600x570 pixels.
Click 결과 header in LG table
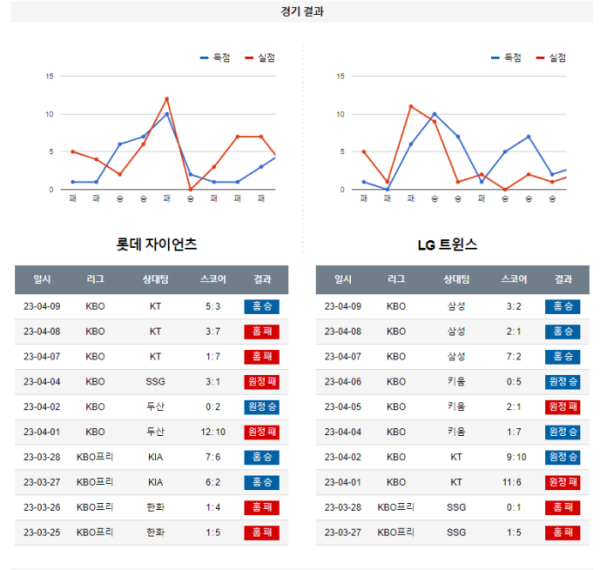click(x=563, y=279)
